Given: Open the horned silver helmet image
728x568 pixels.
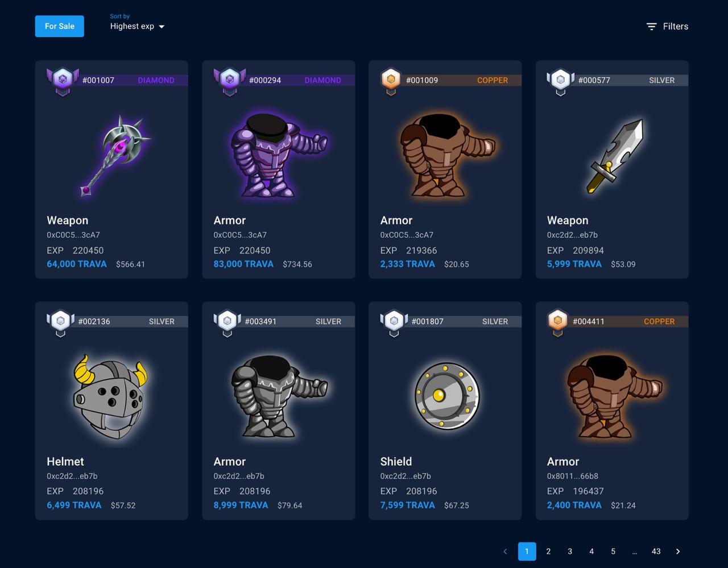Looking at the screenshot, I should (x=110, y=397).
